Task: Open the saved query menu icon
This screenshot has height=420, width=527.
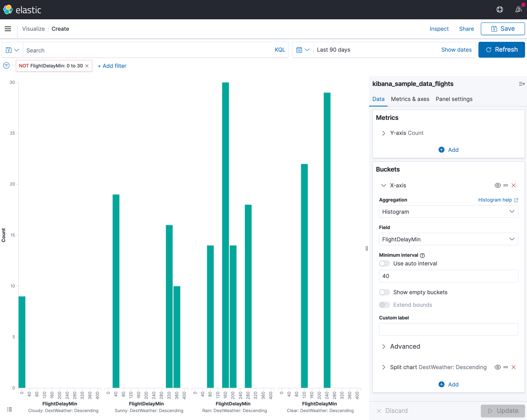Action: point(12,50)
